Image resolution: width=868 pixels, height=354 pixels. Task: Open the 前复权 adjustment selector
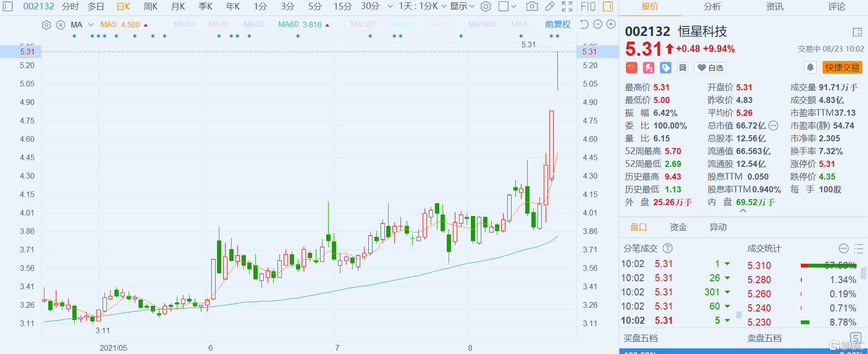click(558, 25)
